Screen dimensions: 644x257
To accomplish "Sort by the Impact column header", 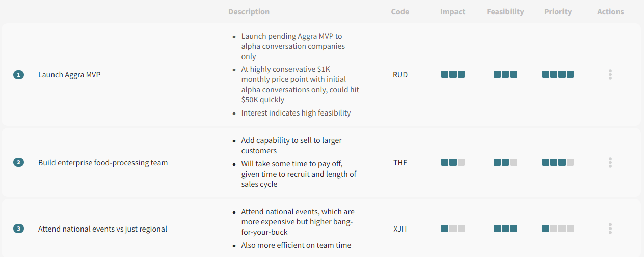I will click(x=453, y=12).
